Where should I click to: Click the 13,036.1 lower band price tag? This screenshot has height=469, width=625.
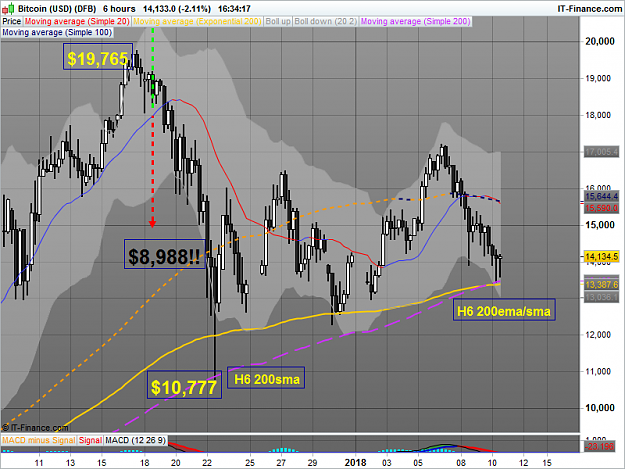[x=601, y=297]
